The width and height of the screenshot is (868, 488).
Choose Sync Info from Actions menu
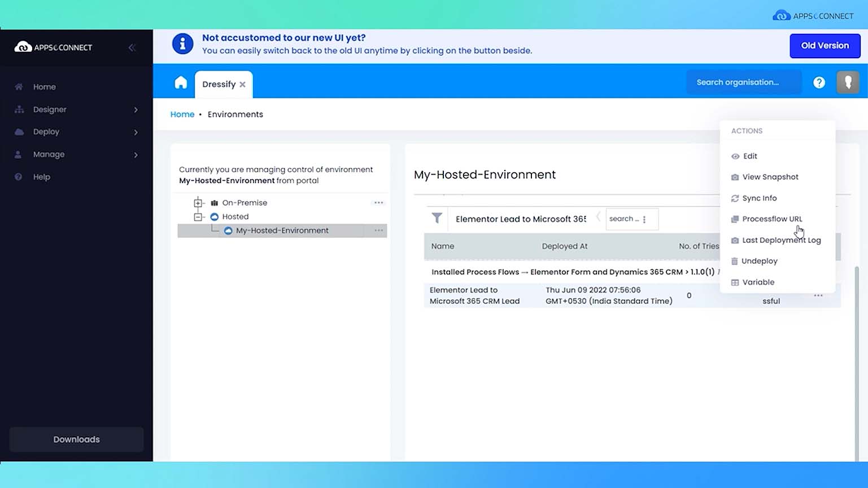760,198
